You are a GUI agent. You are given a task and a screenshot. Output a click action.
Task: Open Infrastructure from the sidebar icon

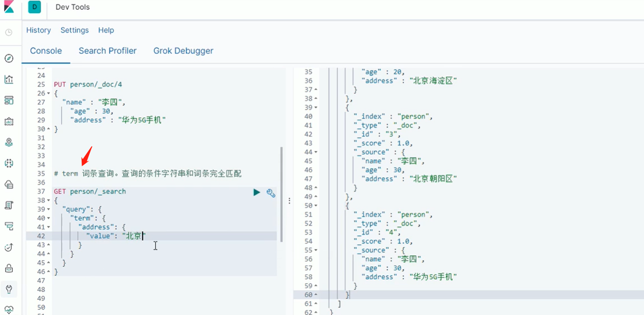9,184
